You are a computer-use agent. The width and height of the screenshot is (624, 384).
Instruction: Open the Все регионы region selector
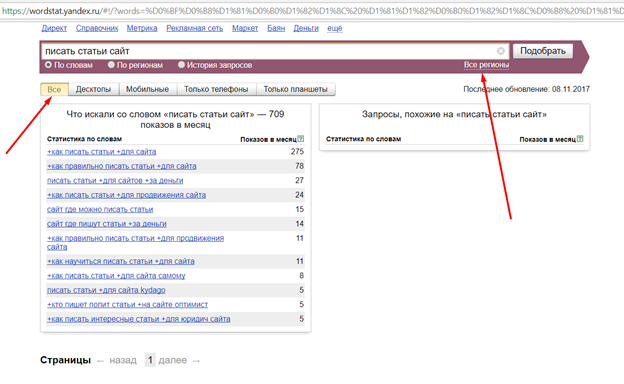point(486,64)
